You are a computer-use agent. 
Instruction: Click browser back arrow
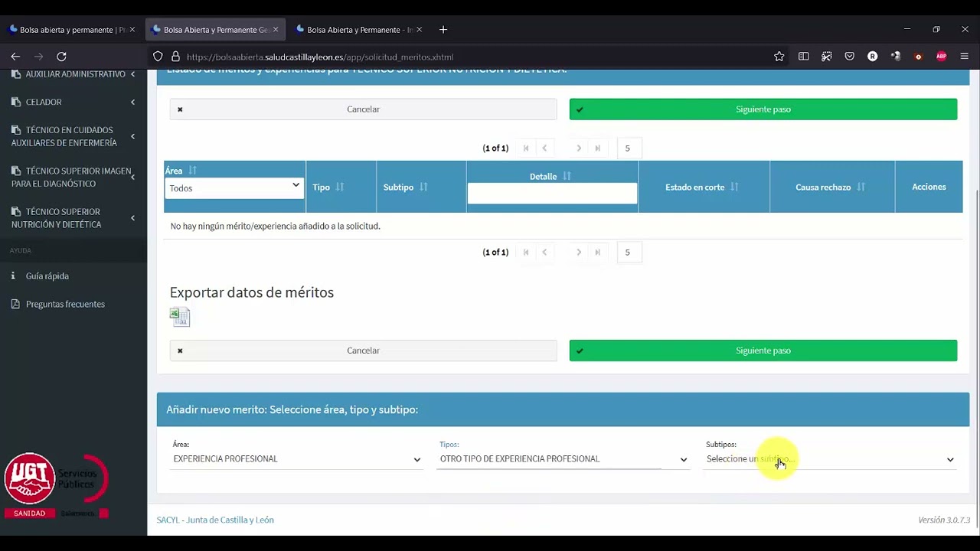[x=15, y=57]
